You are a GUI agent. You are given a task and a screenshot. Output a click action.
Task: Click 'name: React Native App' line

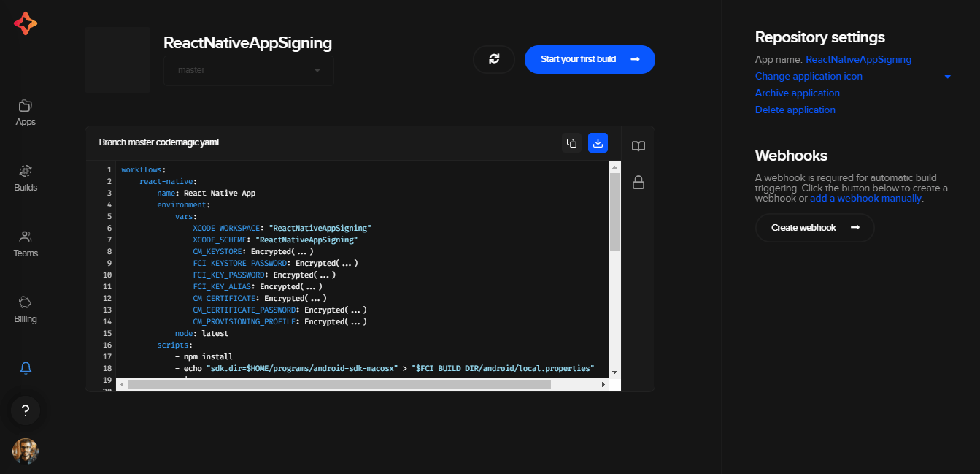207,193
